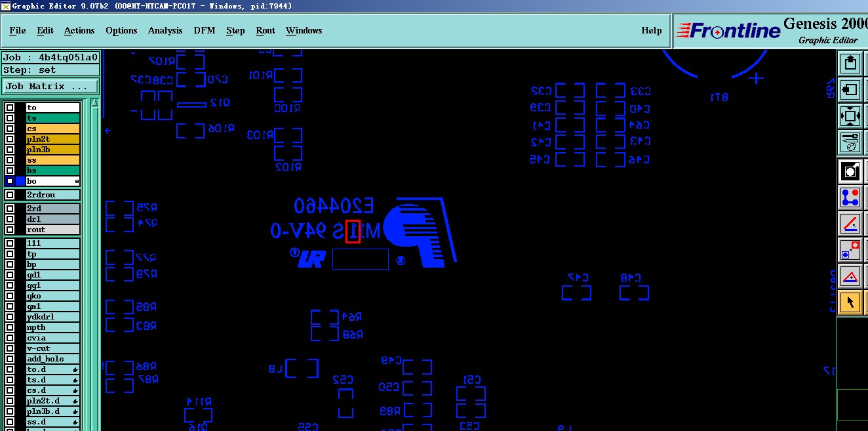Select layer name cvia
The height and width of the screenshot is (431, 868).
[52, 338]
